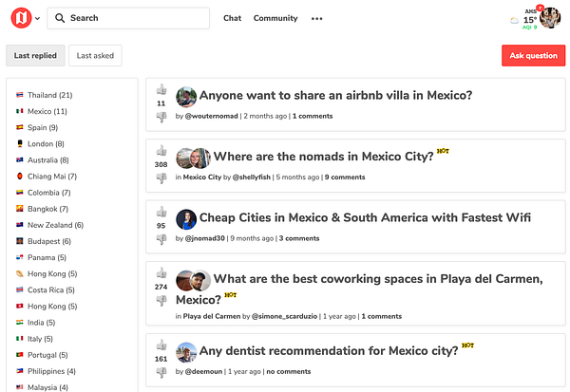
Task: Open 'Anyone want to share an airbnb villa' question
Action: coord(335,95)
